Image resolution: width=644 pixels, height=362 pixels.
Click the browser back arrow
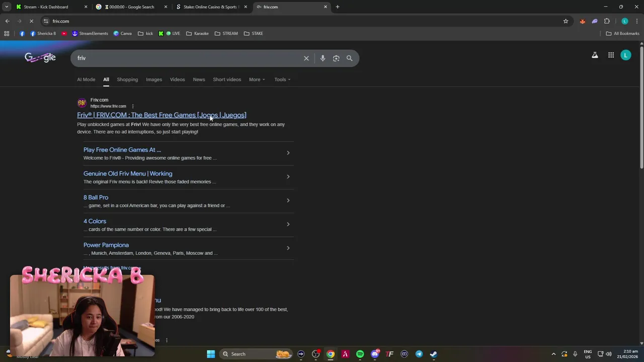pos(7,21)
